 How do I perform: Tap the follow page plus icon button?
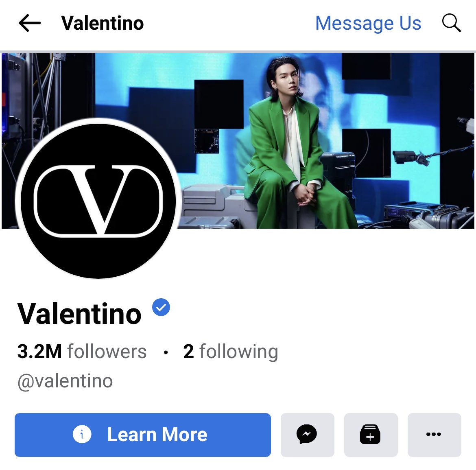(x=371, y=435)
